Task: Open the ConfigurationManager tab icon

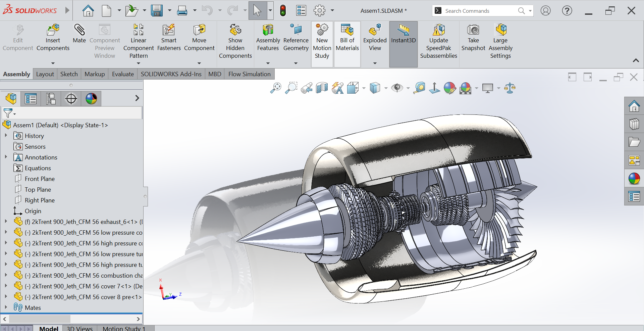Action: pyautogui.click(x=51, y=99)
